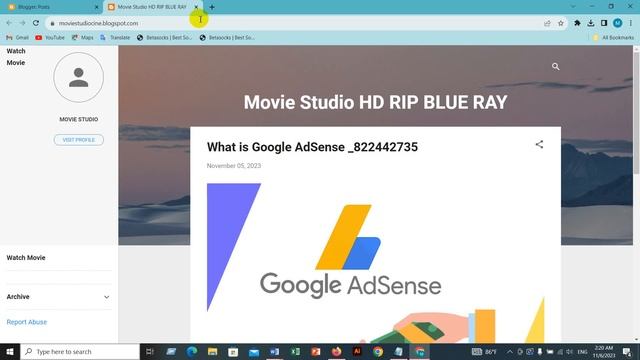This screenshot has width=640, height=360.
Task: Open Word from the taskbar
Action: pyautogui.click(x=274, y=351)
